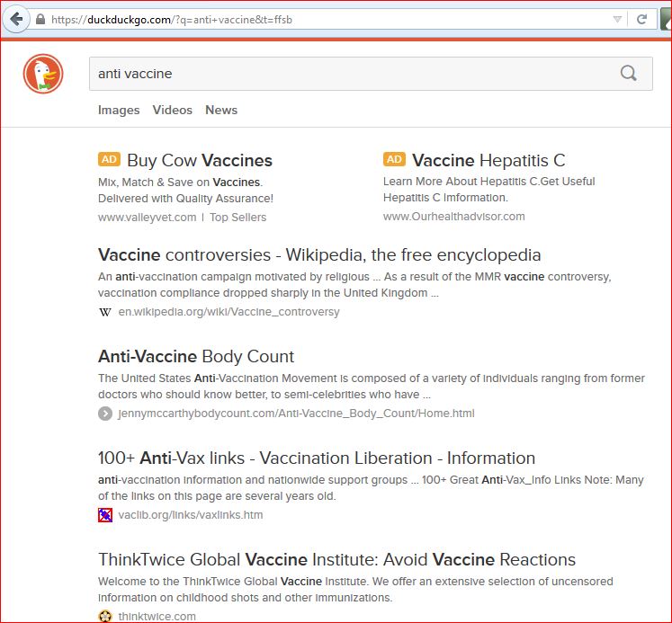Click the thinktwice.com favicon
The image size is (672, 623).
105,616
